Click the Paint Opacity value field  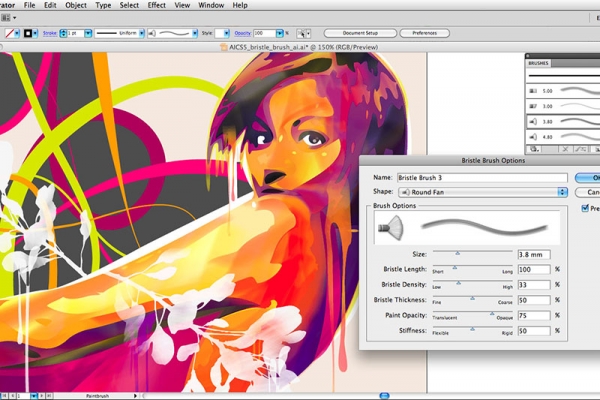click(x=534, y=315)
